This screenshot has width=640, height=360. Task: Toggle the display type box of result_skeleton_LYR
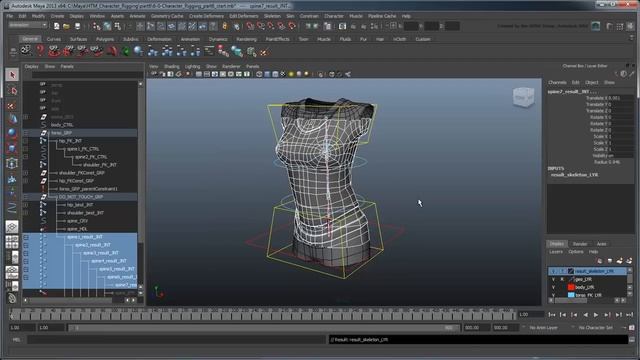[562, 271]
